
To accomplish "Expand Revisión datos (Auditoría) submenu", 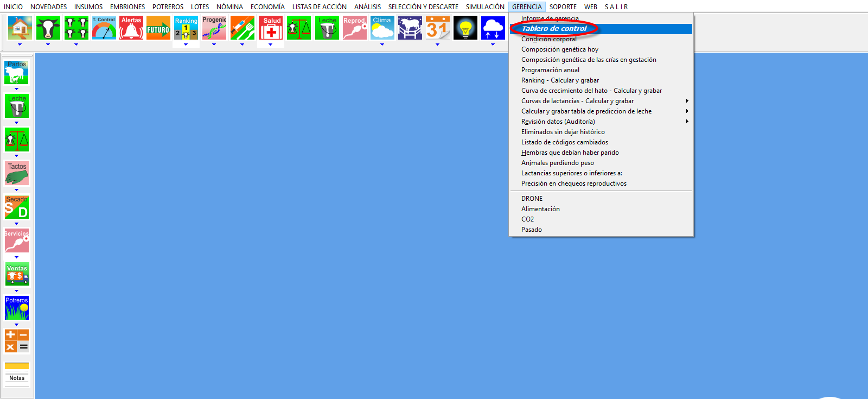I will (x=687, y=122).
